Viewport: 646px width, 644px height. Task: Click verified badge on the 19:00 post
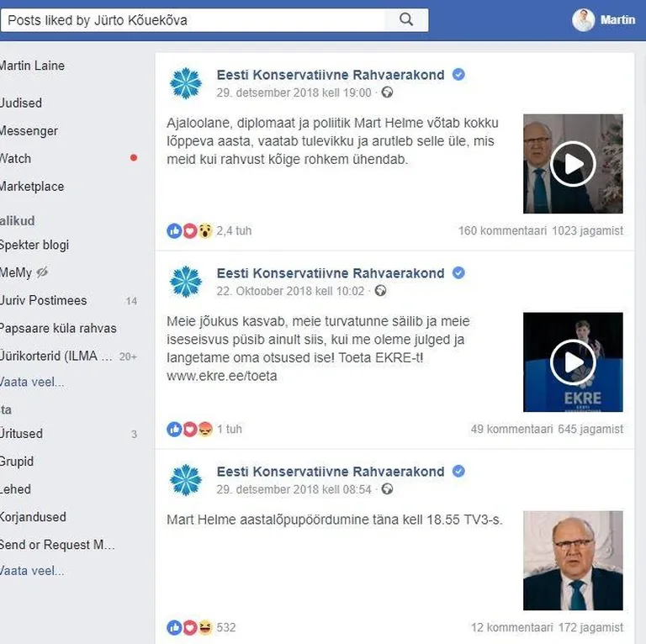click(x=458, y=75)
